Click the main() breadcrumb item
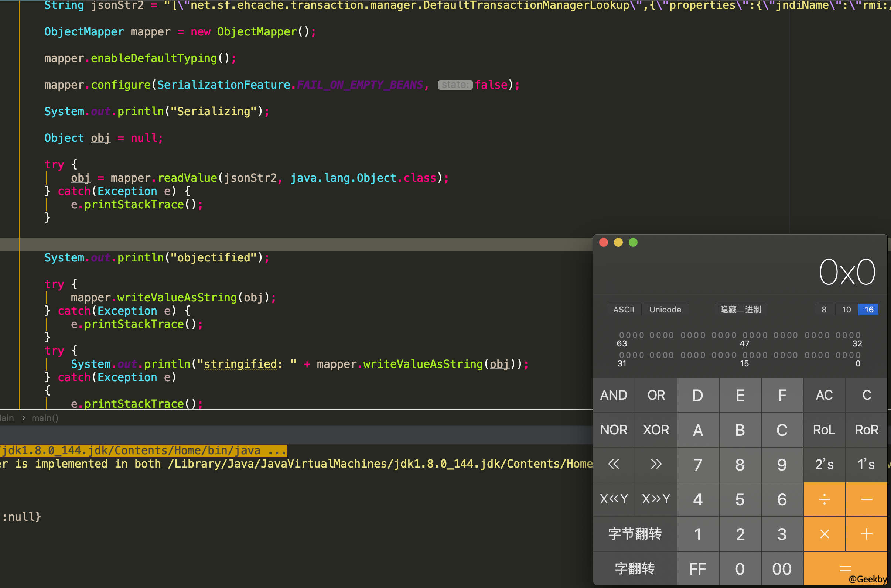This screenshot has height=588, width=891. pyautogui.click(x=45, y=418)
